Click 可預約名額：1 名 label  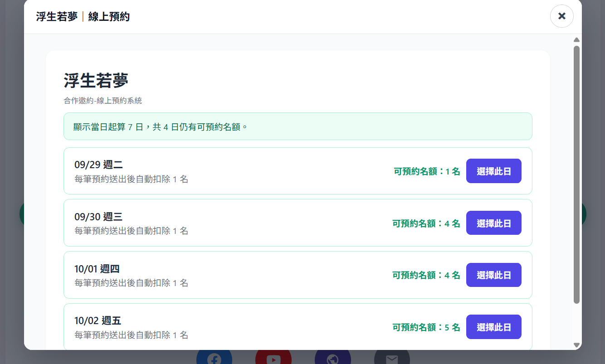click(x=427, y=171)
